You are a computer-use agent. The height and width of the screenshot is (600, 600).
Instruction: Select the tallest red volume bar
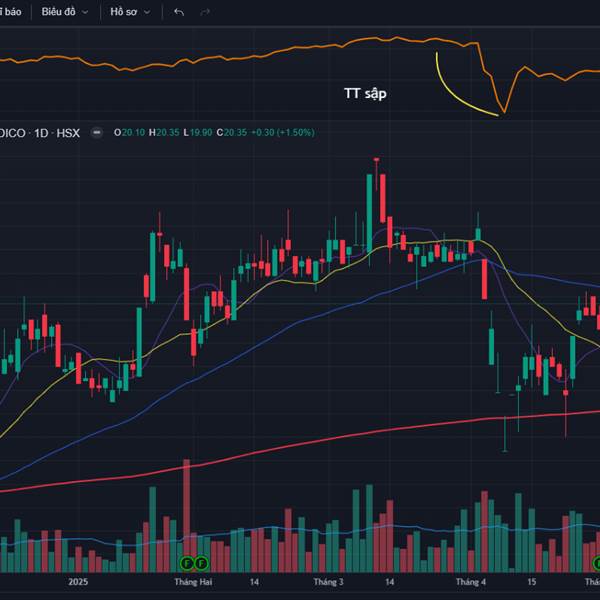pyautogui.click(x=187, y=515)
